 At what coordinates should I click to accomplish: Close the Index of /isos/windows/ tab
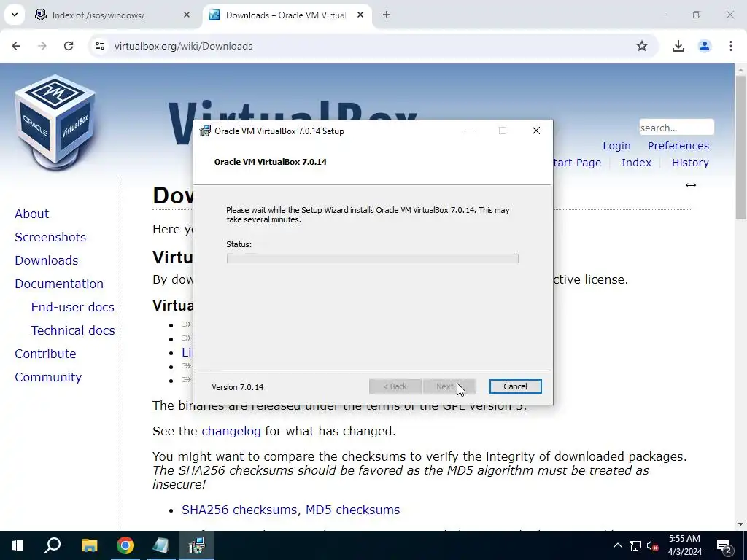[x=187, y=15]
